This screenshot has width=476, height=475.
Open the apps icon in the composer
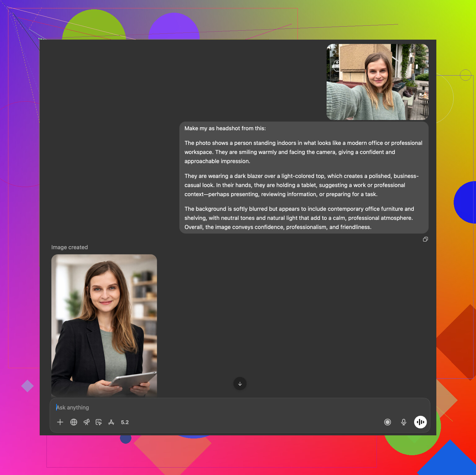tap(111, 422)
